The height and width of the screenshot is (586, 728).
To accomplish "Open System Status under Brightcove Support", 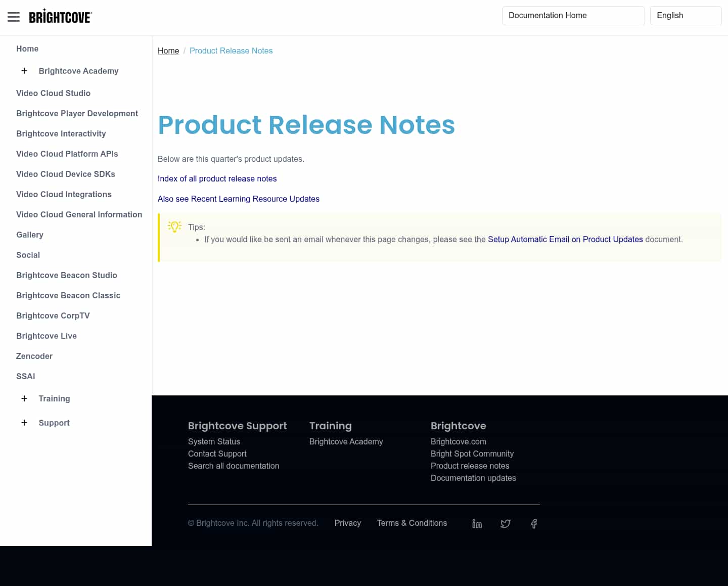I will (x=214, y=441).
